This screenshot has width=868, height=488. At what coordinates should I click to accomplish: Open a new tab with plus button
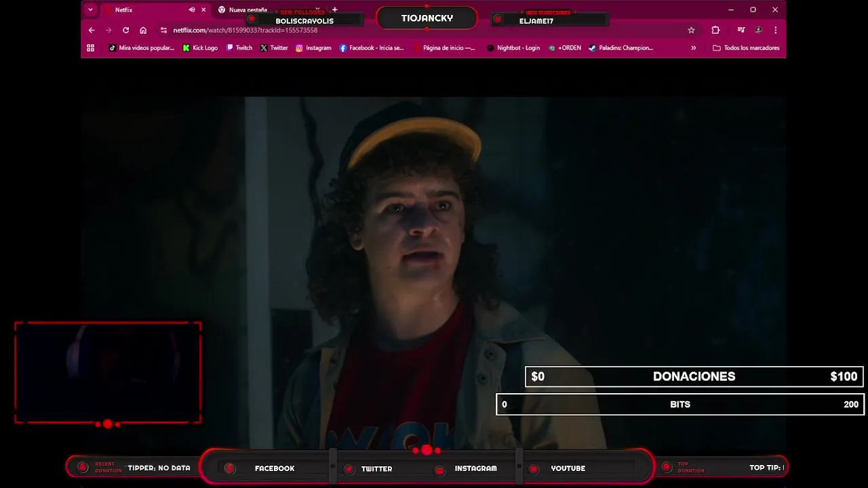(x=334, y=10)
